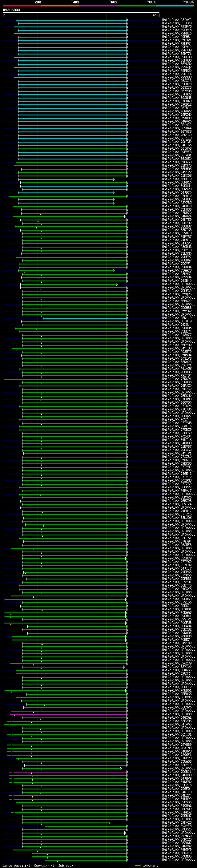The height and width of the screenshot is (868, 197).
Task: Select subject label UniRef100_C5YVD8
Action: tap(177, 91)
